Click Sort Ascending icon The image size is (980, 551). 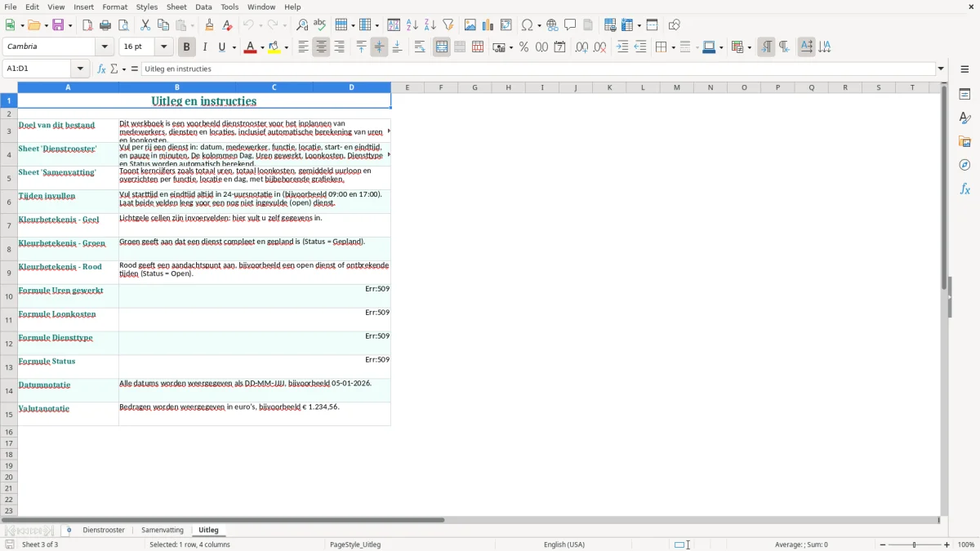click(412, 25)
